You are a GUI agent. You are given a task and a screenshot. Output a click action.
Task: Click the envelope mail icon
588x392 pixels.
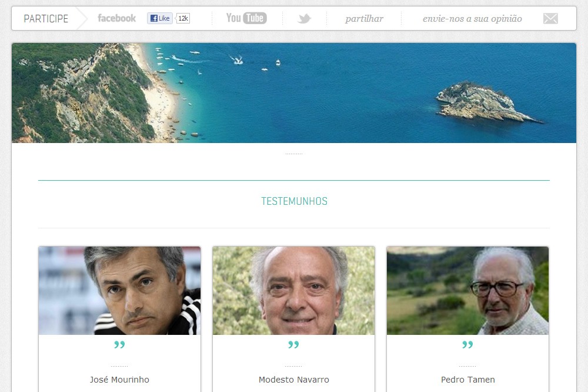550,18
